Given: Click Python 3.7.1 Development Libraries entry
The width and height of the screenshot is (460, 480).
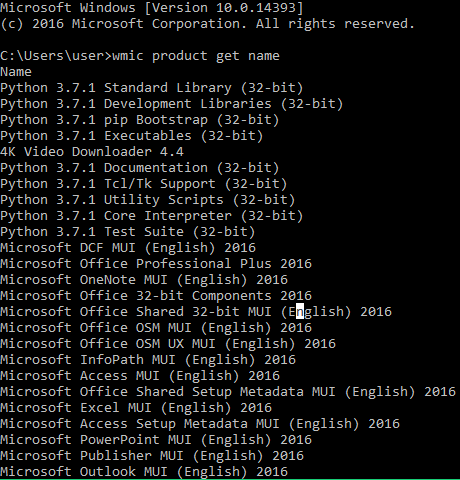Looking at the screenshot, I should pos(172,104).
